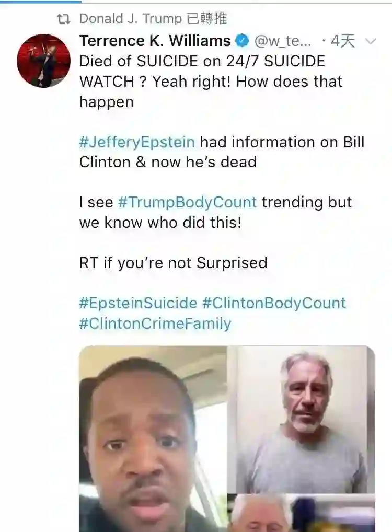The height and width of the screenshot is (532, 392).
Task: Open the #EpsteinSuicide hashtag
Action: point(138,303)
